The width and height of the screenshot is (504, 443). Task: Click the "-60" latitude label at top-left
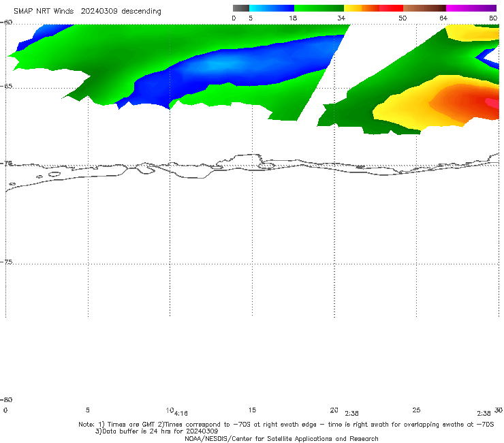pos(6,22)
